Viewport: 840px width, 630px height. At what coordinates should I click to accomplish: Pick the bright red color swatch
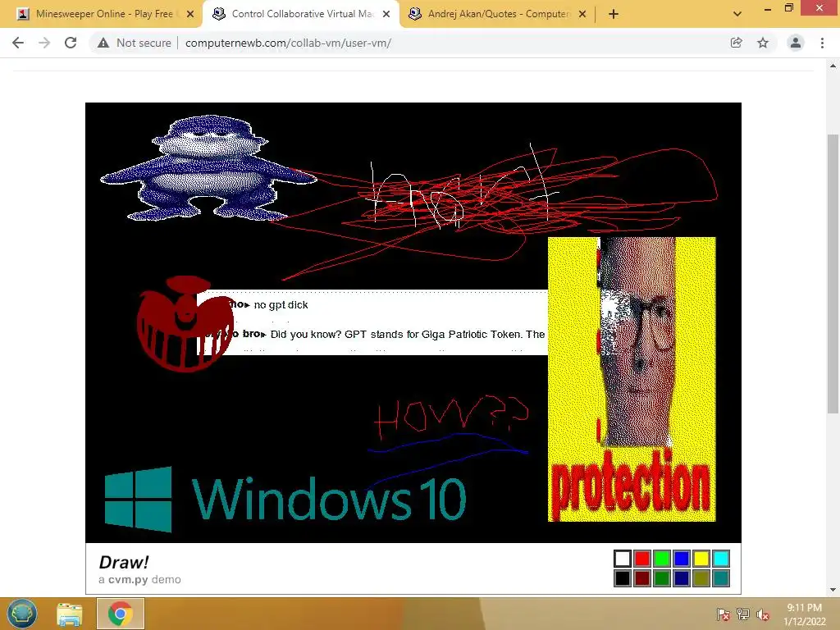[x=641, y=559]
